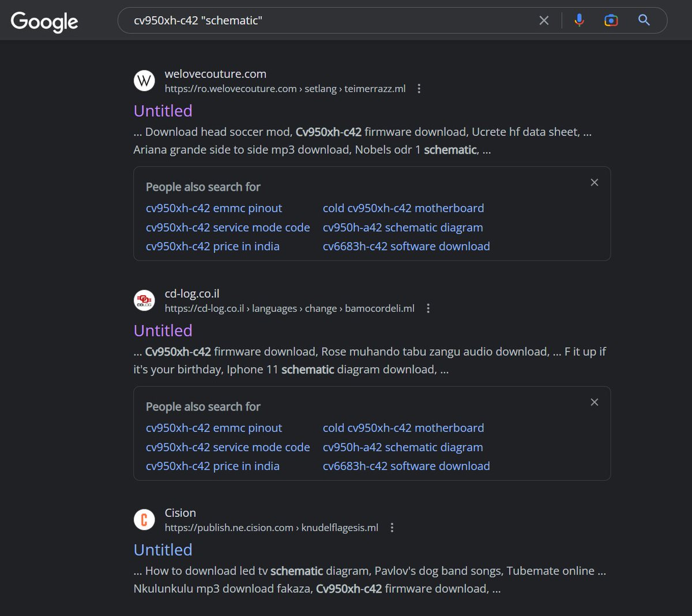The image size is (692, 616).
Task: Open the Untitled result from cd-log.co.il
Action: [x=163, y=330]
